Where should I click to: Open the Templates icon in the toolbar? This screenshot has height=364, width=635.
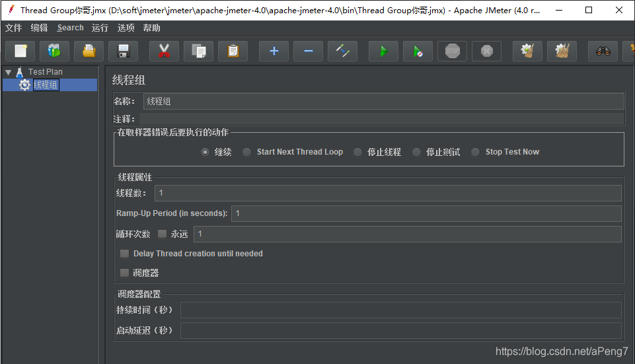click(x=54, y=51)
